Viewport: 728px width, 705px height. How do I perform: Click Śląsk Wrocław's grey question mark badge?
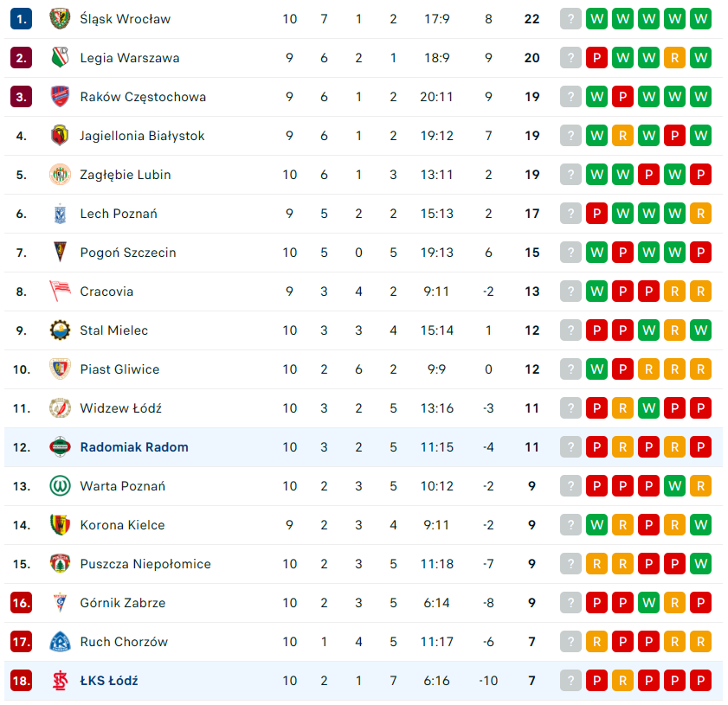pyautogui.click(x=570, y=18)
